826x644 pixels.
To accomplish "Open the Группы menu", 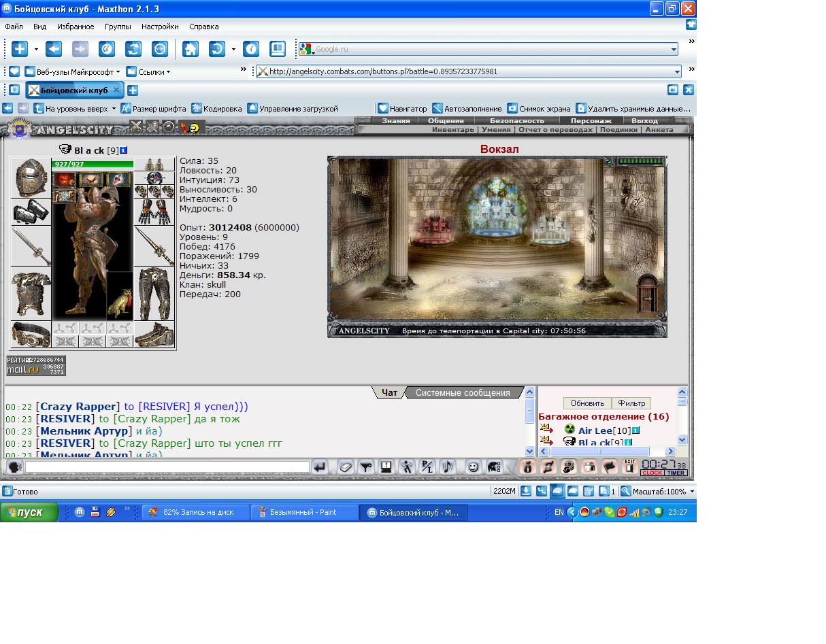I will click(118, 27).
